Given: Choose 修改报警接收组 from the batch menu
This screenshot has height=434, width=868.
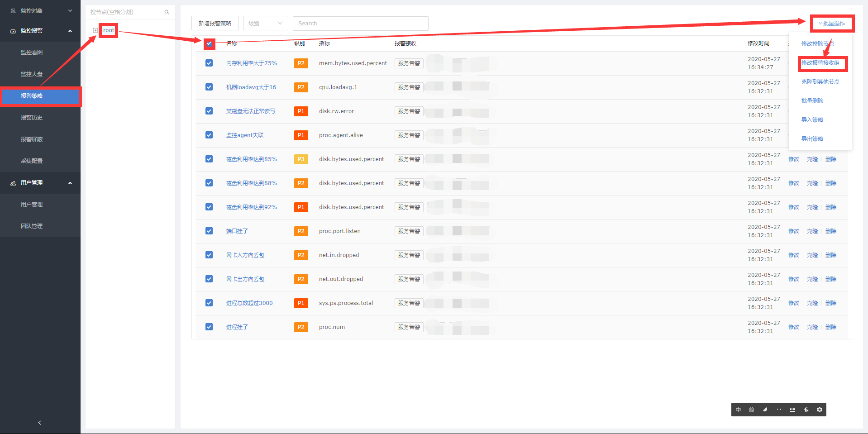Looking at the screenshot, I should click(x=820, y=63).
